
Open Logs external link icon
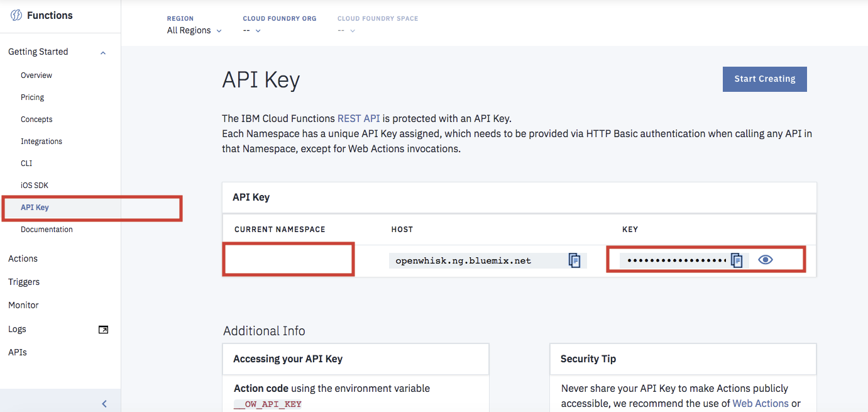[104, 329]
